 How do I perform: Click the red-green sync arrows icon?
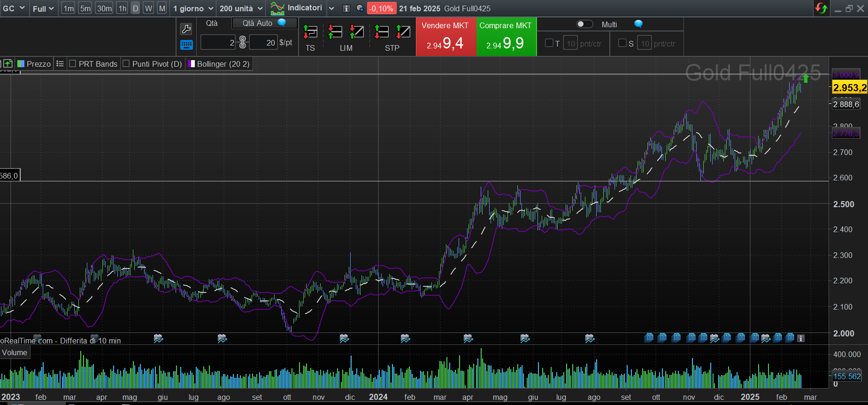(x=821, y=8)
